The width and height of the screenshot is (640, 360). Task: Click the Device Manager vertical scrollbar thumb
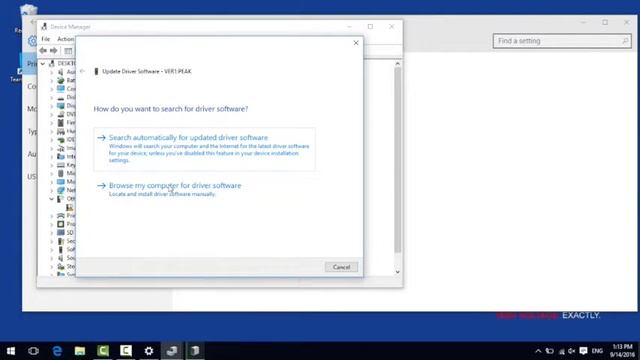(x=398, y=160)
